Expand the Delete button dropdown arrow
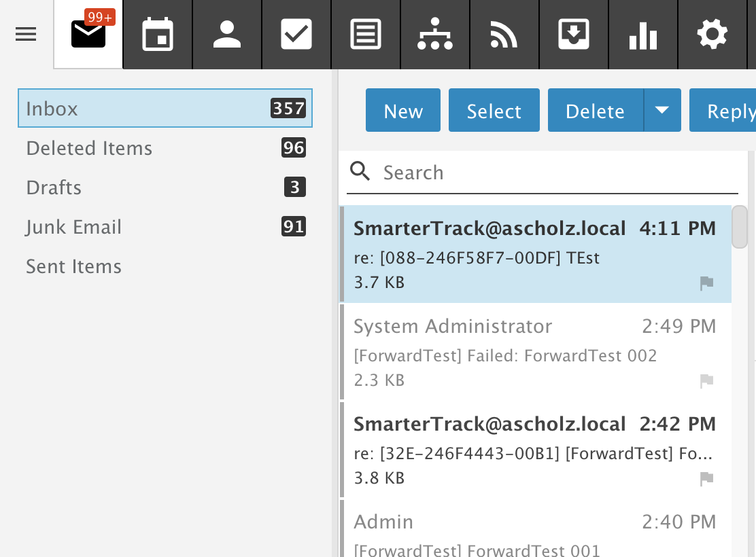Image resolution: width=756 pixels, height=557 pixels. coord(662,110)
